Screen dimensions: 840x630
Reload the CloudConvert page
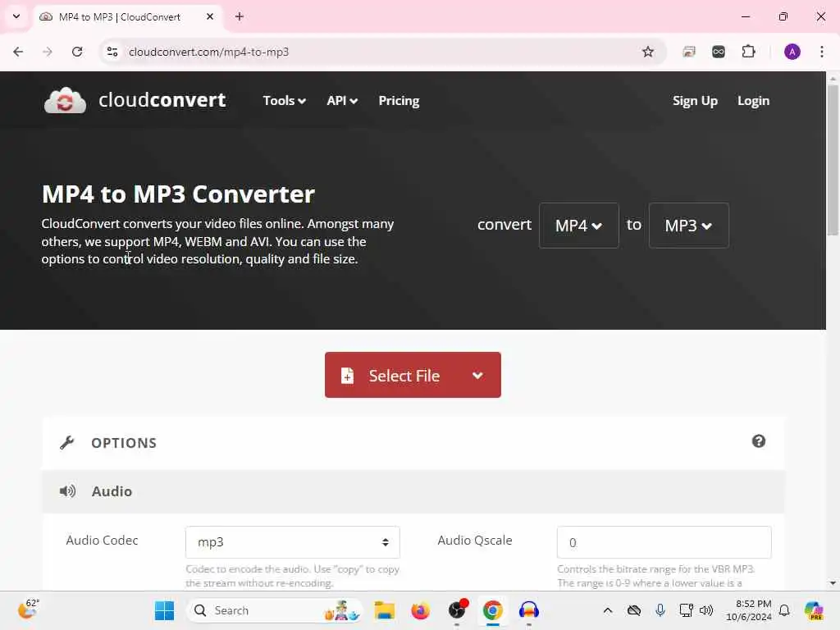coord(77,52)
